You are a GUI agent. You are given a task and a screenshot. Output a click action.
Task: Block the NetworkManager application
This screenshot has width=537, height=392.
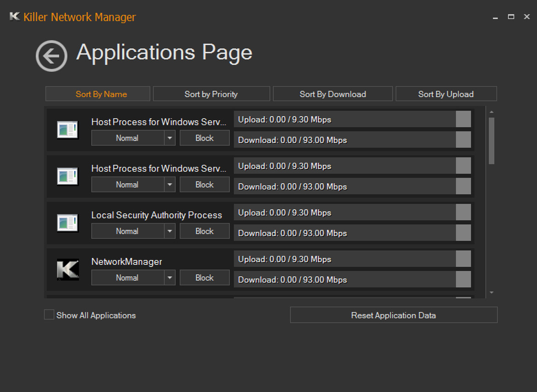tap(204, 278)
